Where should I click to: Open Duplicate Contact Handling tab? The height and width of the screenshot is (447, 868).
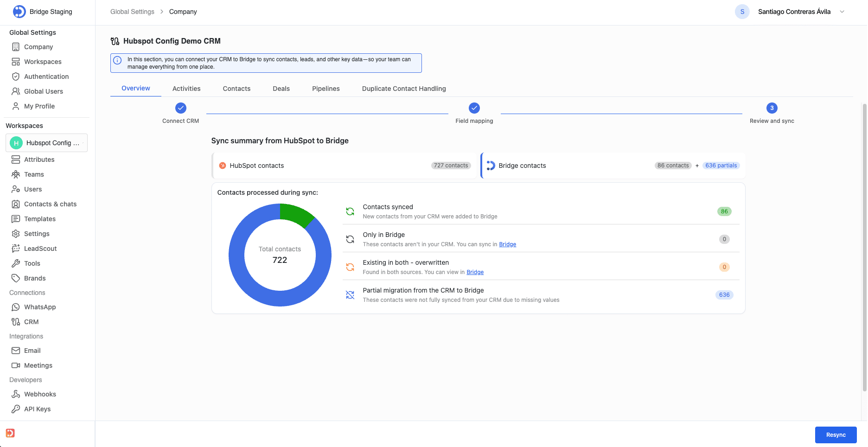(404, 89)
